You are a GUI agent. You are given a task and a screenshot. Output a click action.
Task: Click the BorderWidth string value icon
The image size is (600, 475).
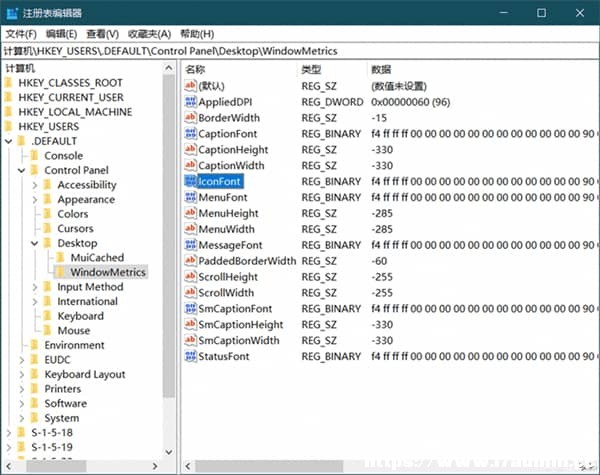click(x=191, y=118)
